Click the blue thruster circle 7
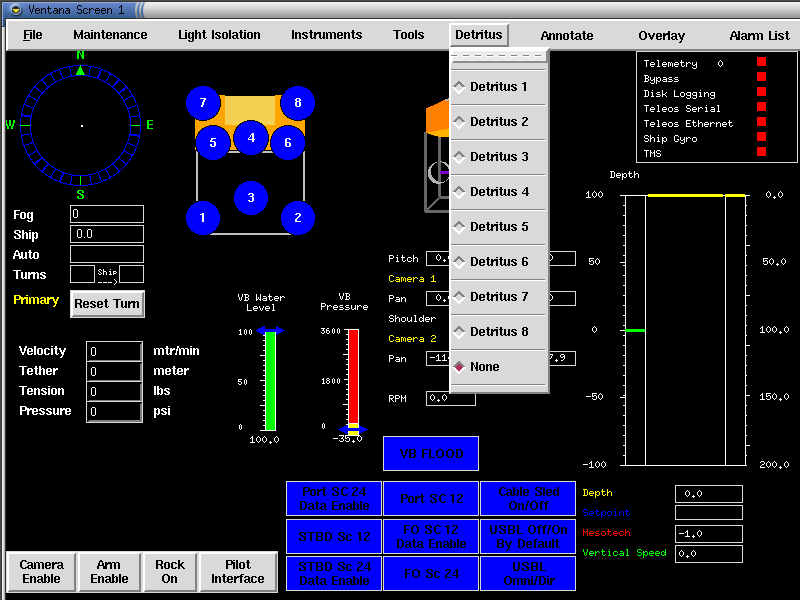 (x=203, y=103)
